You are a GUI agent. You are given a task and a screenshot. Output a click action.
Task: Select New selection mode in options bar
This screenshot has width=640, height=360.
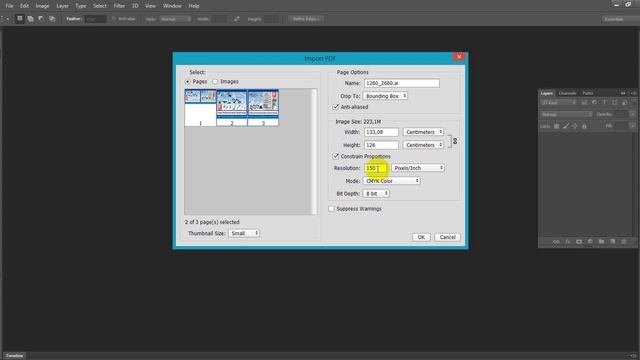coord(20,19)
